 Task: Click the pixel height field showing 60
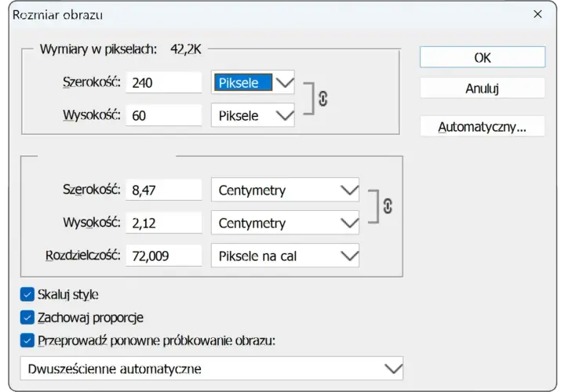coord(163,115)
